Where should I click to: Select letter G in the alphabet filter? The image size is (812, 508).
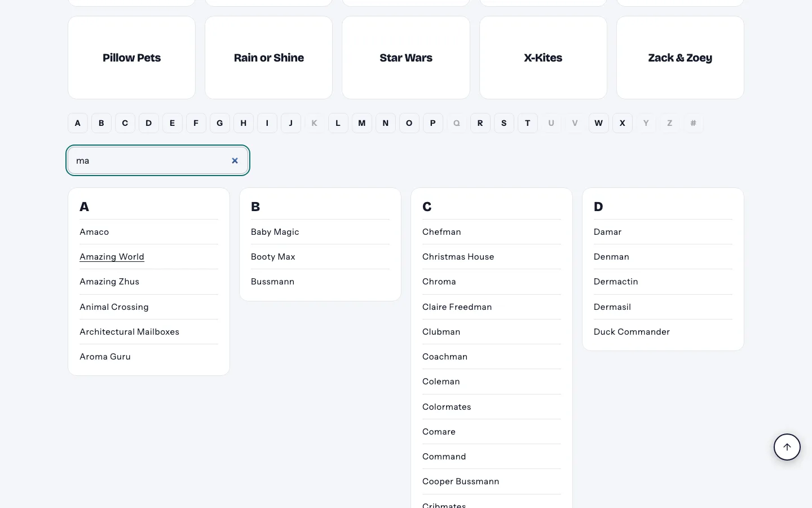pos(220,123)
